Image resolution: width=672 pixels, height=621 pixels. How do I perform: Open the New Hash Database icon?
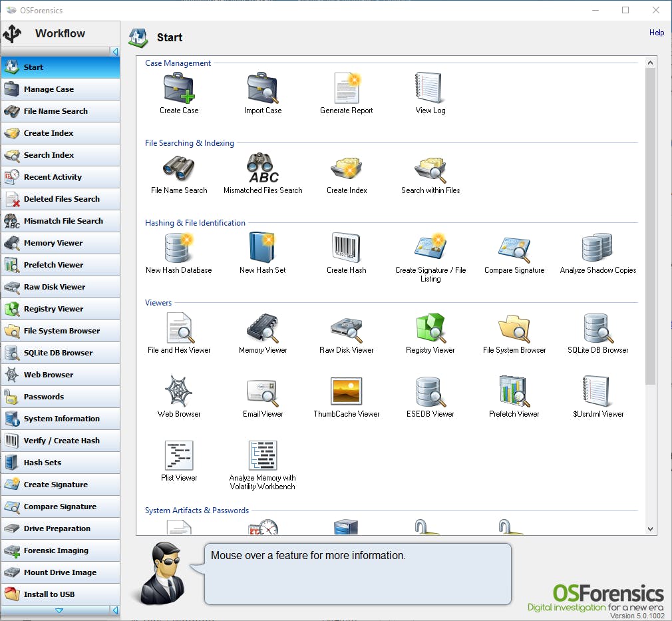[179, 248]
